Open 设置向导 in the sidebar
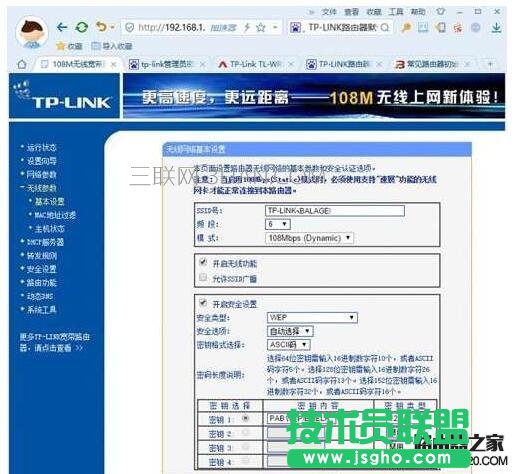This screenshot has height=474, width=514. (x=41, y=161)
